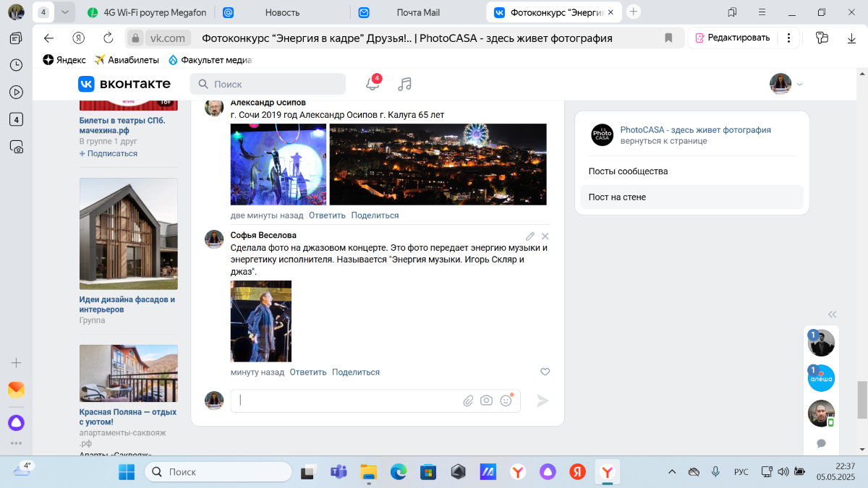
Task: Click the page vertical scrollbar thumb
Action: tap(861, 400)
